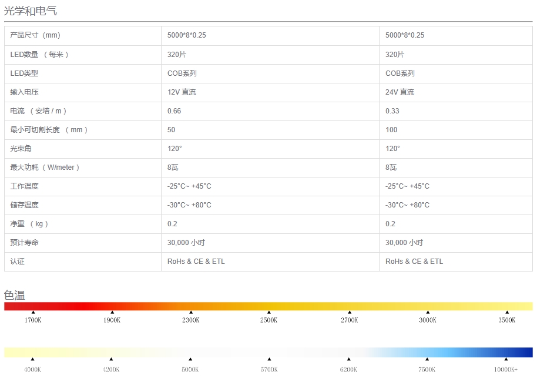Image resolution: width=537 pixels, height=392 pixels.
Task: Click the 100 minimum cut length value
Action: [x=391, y=130]
